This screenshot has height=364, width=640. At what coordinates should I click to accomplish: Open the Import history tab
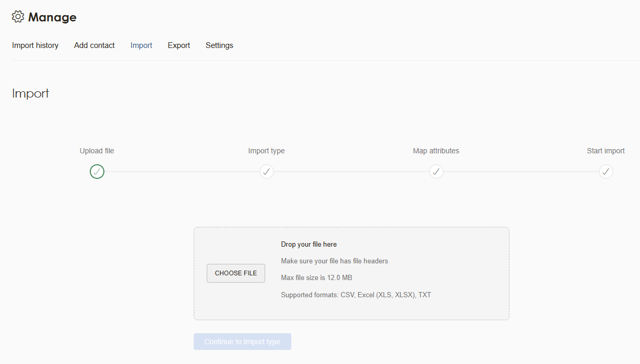click(x=35, y=45)
